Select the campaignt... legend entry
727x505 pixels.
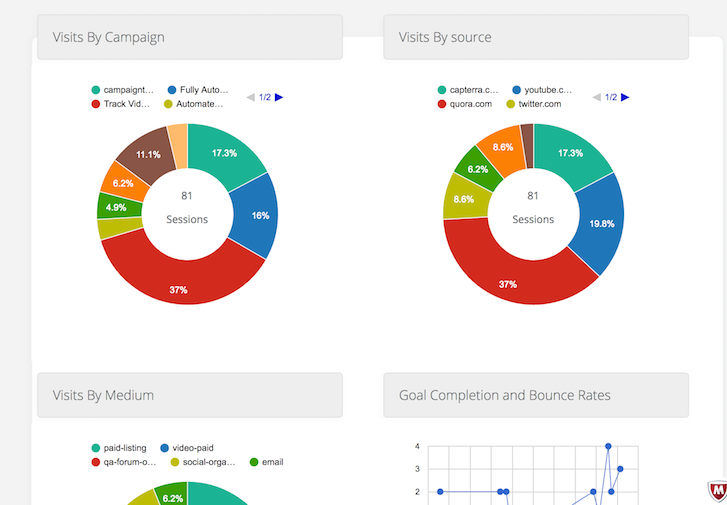123,90
